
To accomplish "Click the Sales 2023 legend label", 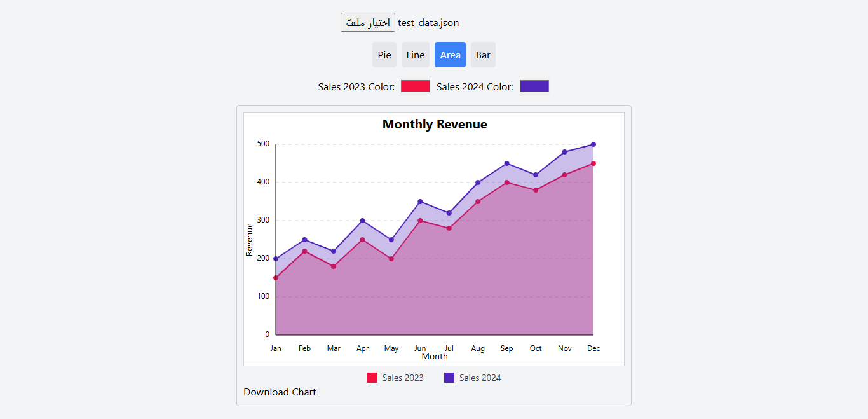I will coord(403,378).
